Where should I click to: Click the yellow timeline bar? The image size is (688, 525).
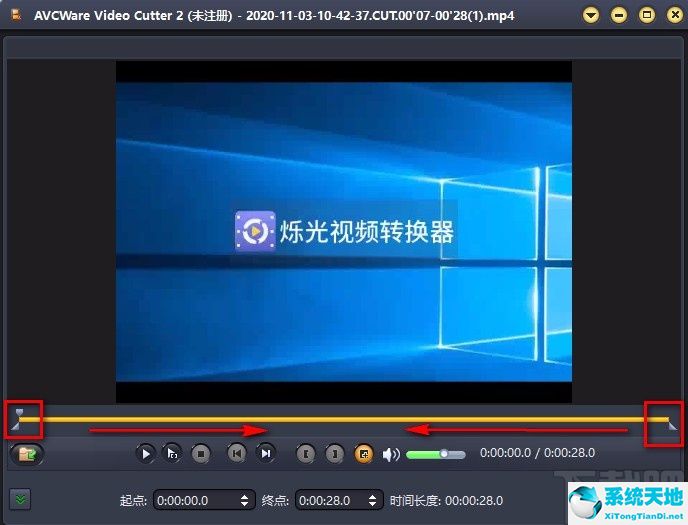(344, 420)
